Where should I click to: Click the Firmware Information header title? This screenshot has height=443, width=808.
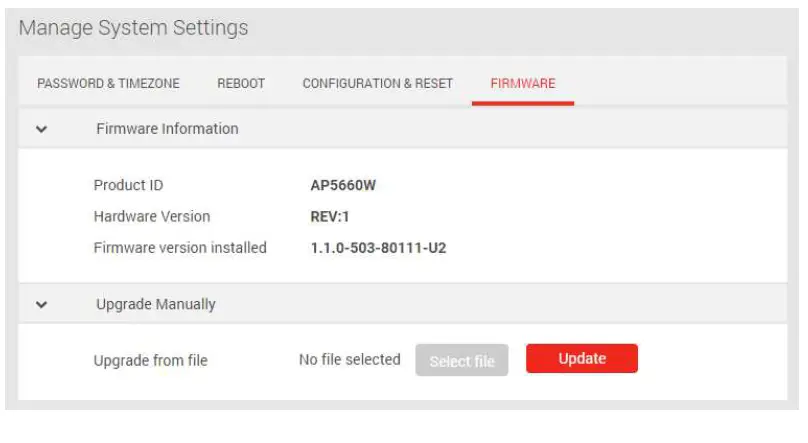[x=167, y=129]
